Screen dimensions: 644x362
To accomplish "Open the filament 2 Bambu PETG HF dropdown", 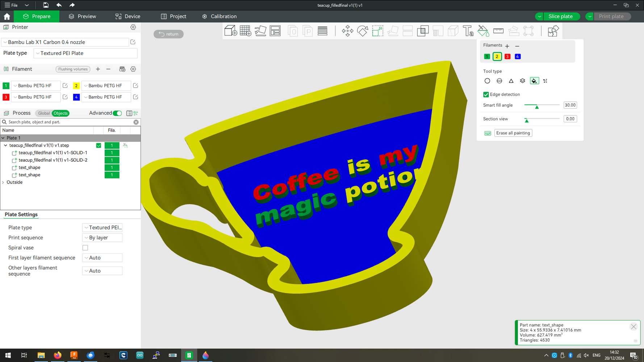I will coord(106,86).
